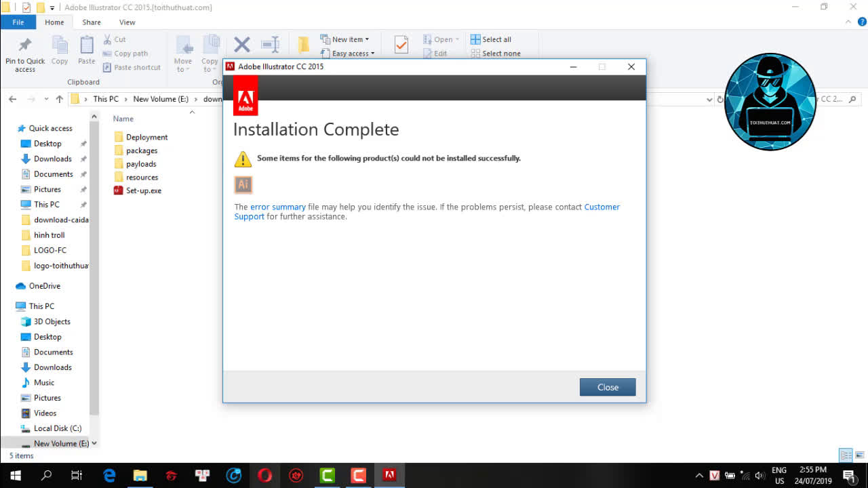The width and height of the screenshot is (868, 488).
Task: Open the Open dropdown in ribbon
Action: click(441, 39)
